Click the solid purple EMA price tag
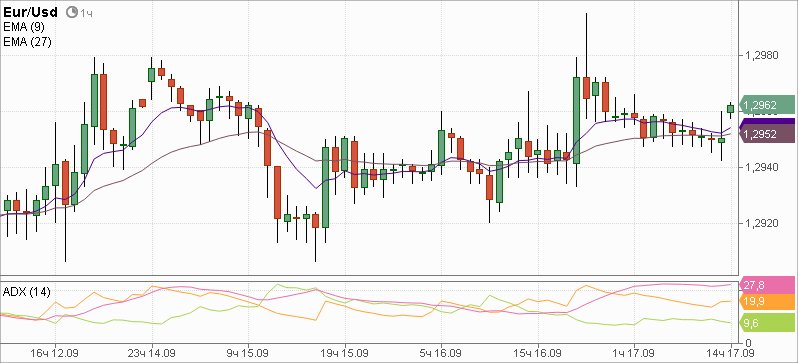The image size is (798, 363). pyautogui.click(x=768, y=122)
